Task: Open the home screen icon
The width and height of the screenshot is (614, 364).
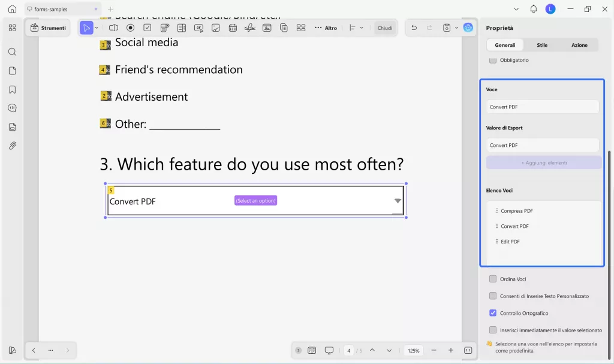Action: tap(12, 9)
